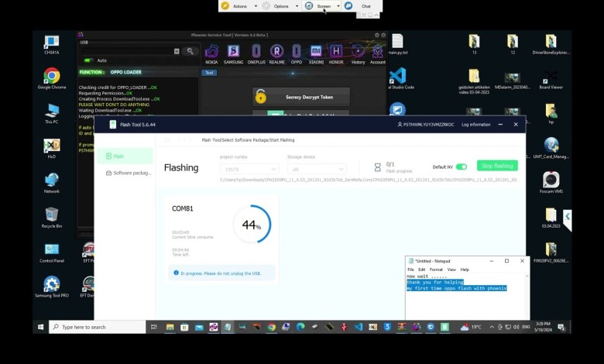Open Recycle Bin desktop icon
The height and width of the screenshot is (364, 604).
52,218
